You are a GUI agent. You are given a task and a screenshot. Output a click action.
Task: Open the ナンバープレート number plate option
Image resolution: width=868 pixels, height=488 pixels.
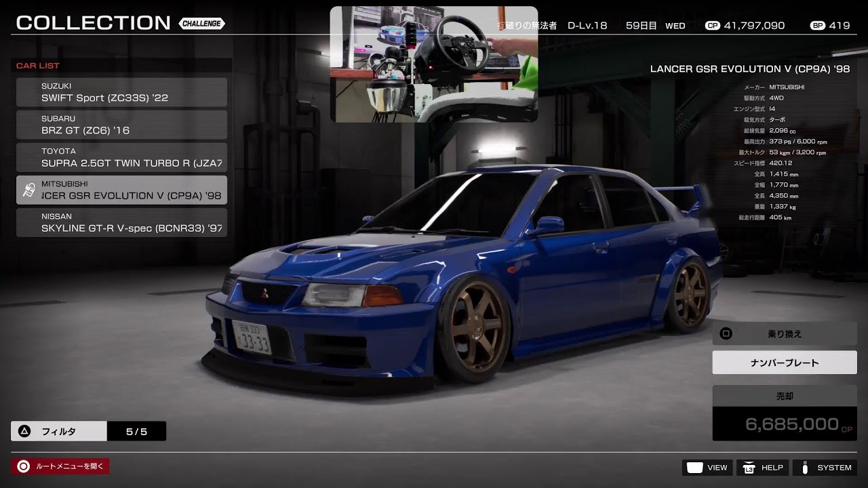pyautogui.click(x=785, y=363)
